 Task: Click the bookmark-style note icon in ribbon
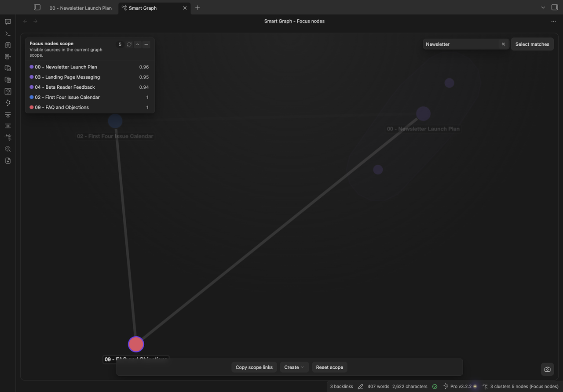coord(8,45)
